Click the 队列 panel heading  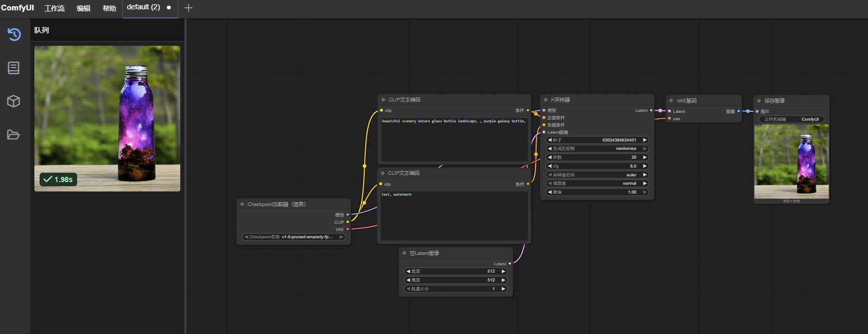(42, 30)
